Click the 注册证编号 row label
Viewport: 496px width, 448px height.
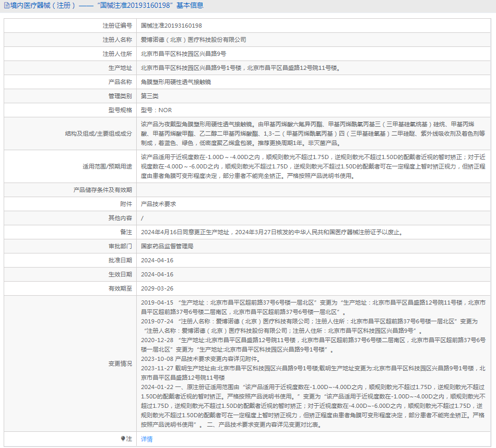tap(117, 26)
